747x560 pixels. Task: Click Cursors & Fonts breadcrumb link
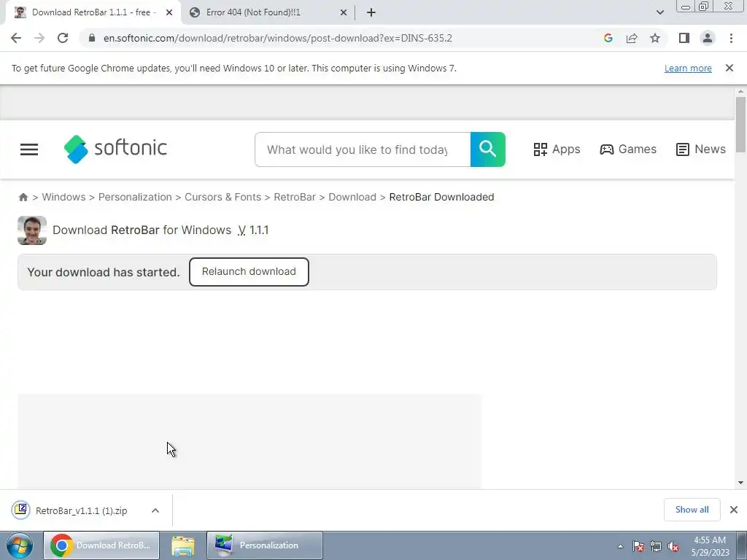(222, 197)
